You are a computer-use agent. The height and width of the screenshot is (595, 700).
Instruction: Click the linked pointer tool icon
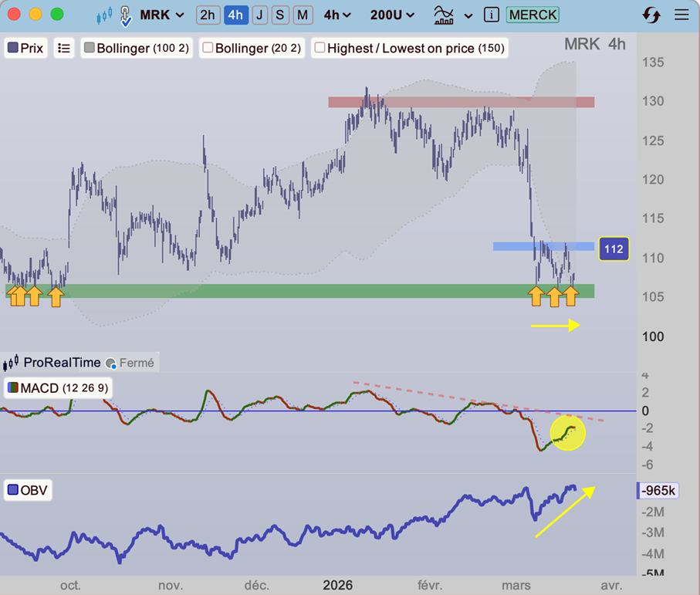click(126, 16)
